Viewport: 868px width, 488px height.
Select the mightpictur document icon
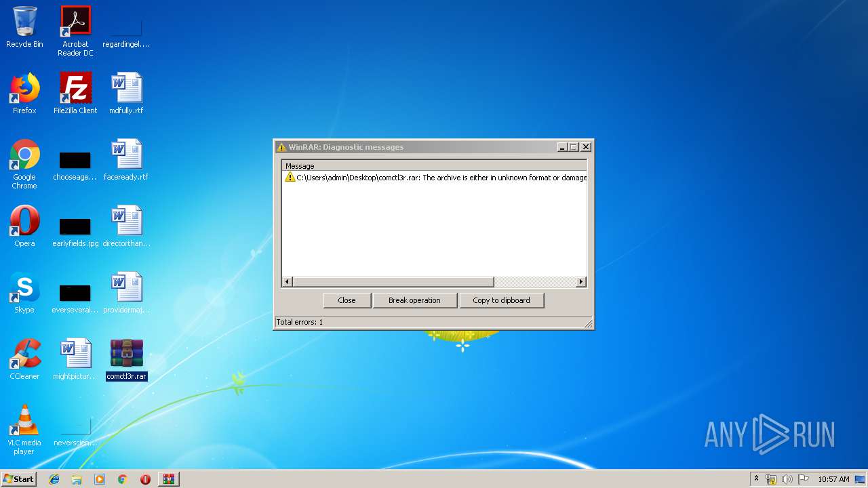click(x=75, y=359)
